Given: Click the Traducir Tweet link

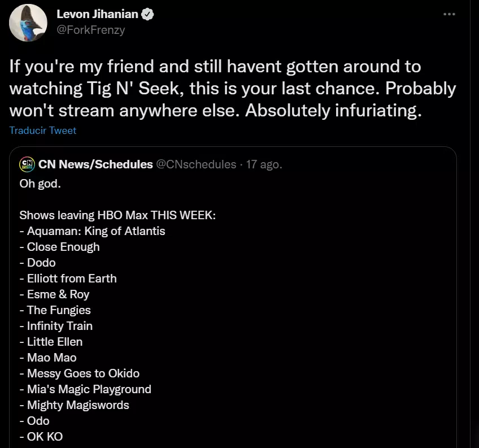Looking at the screenshot, I should click(43, 131).
